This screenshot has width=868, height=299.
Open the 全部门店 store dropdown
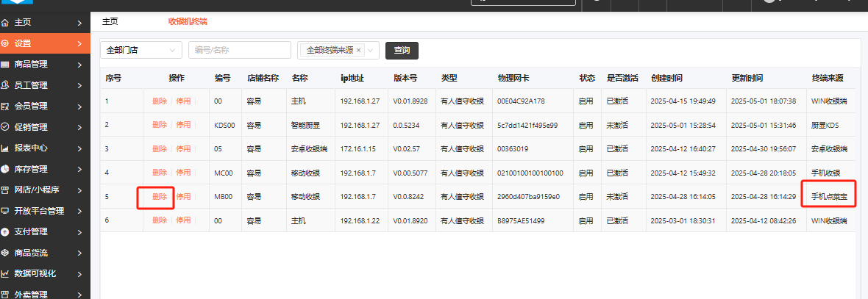coord(141,50)
